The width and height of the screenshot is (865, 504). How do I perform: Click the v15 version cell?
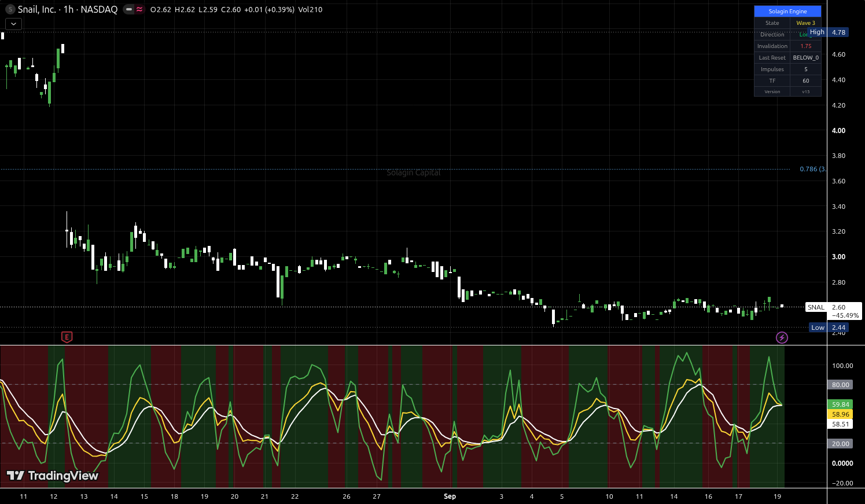pyautogui.click(x=805, y=91)
